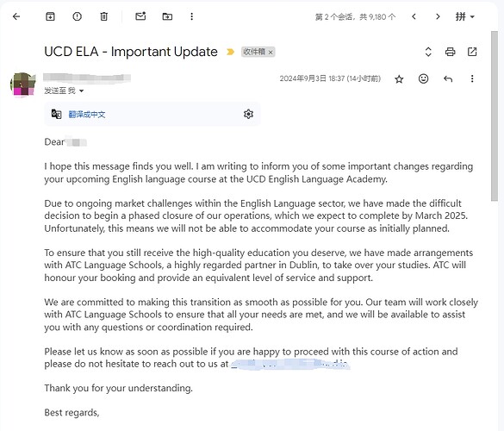Open email in a new window
Viewport: 504px width, 431px height.
point(472,52)
